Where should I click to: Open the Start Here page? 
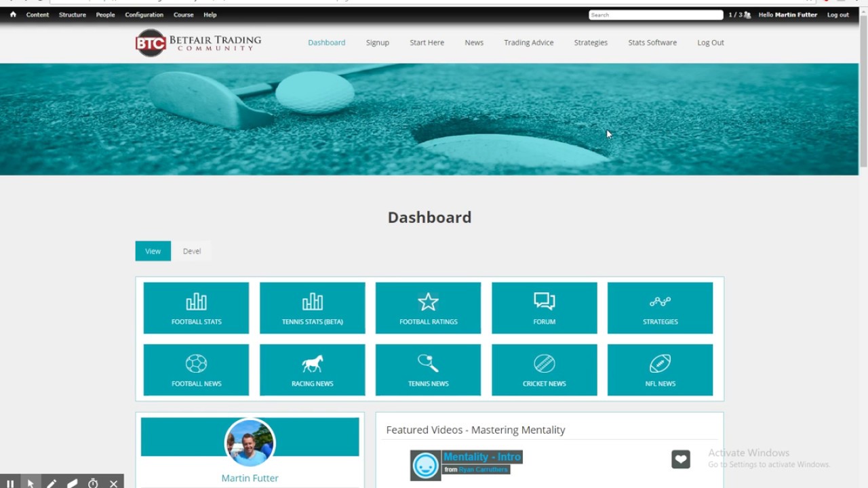coord(427,42)
